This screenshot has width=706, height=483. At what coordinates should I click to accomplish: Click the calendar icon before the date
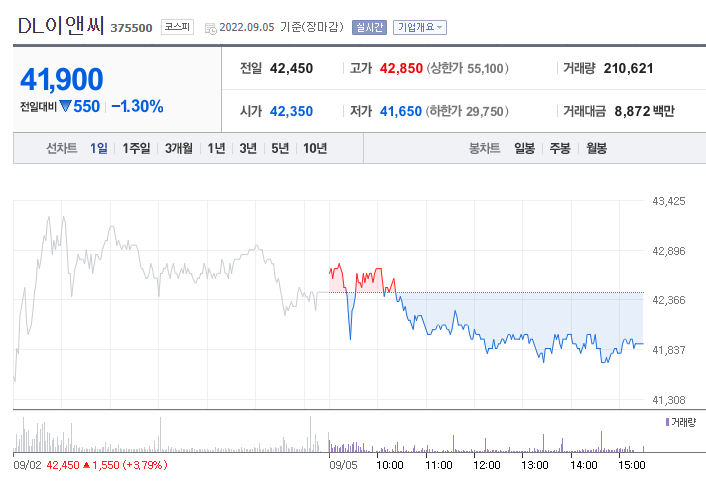[210, 29]
